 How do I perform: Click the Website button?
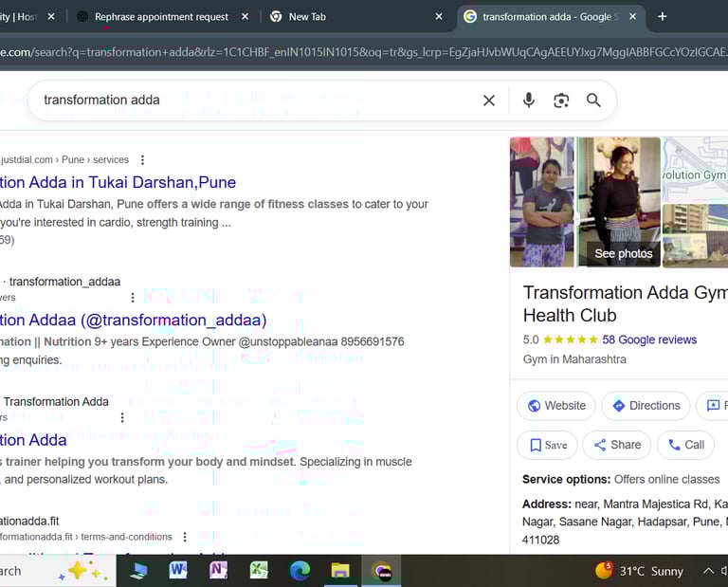(x=556, y=406)
